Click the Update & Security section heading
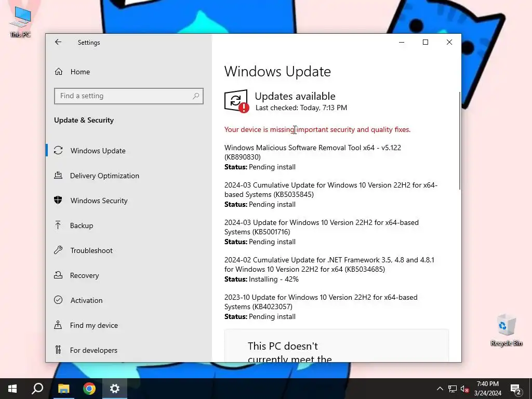The height and width of the screenshot is (399, 532). (84, 120)
